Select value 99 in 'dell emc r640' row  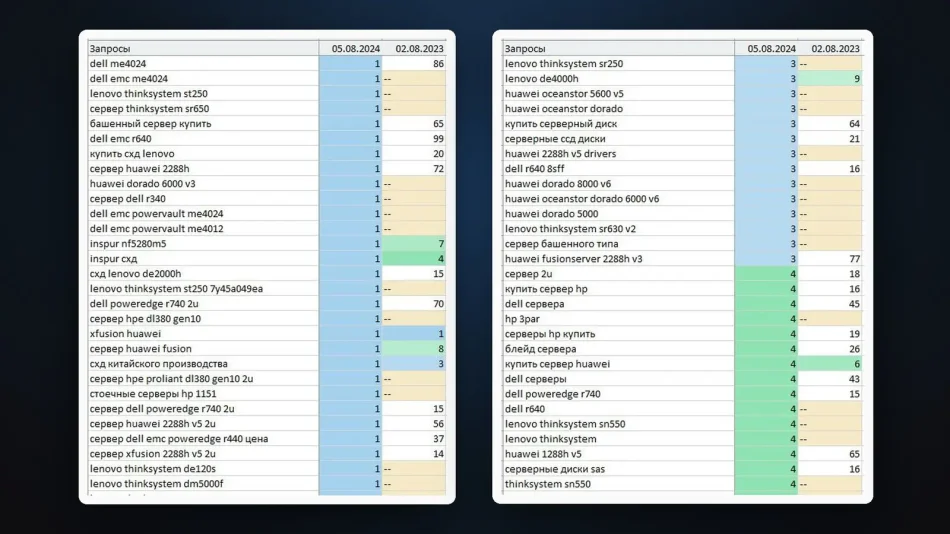coord(414,139)
